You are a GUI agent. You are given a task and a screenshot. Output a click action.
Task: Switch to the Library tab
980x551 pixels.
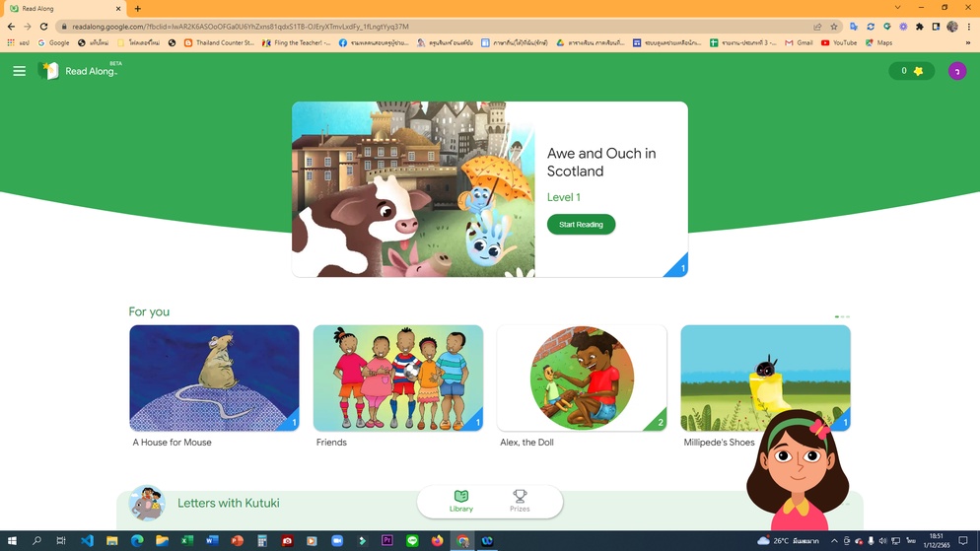click(x=461, y=501)
